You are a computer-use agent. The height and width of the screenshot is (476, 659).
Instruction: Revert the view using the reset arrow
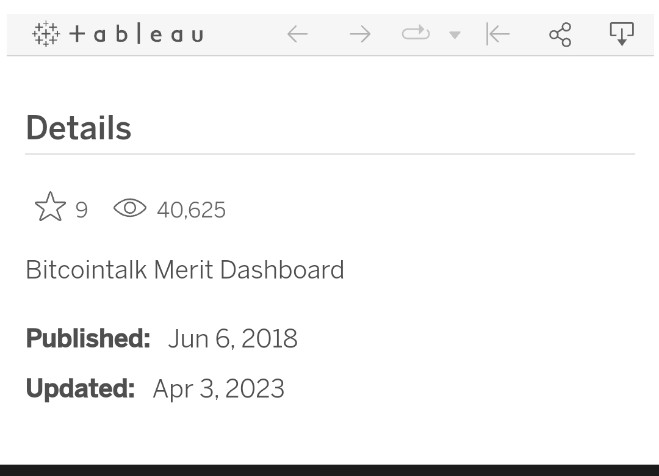point(498,34)
